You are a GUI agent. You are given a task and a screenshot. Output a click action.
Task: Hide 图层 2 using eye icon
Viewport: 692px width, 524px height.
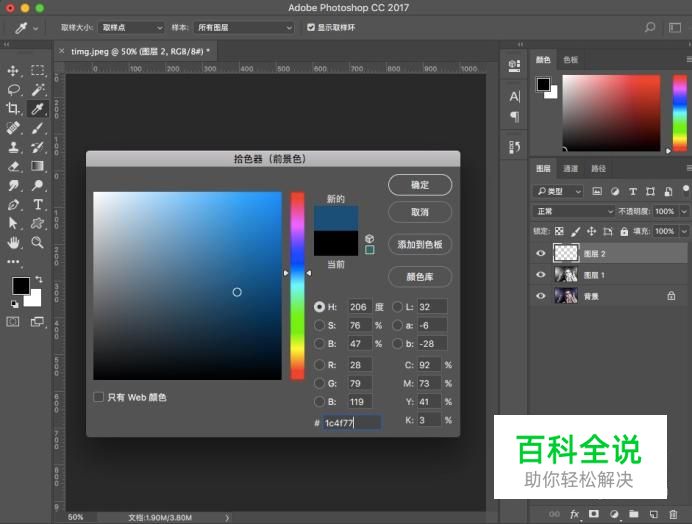(x=541, y=253)
